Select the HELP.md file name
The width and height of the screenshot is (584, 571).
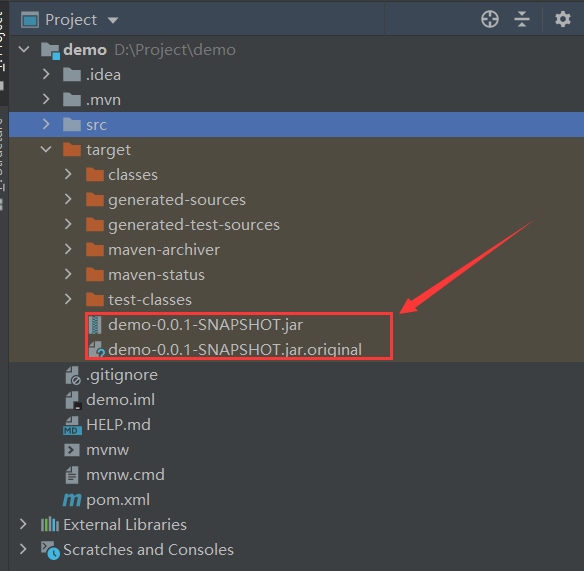coord(118,425)
